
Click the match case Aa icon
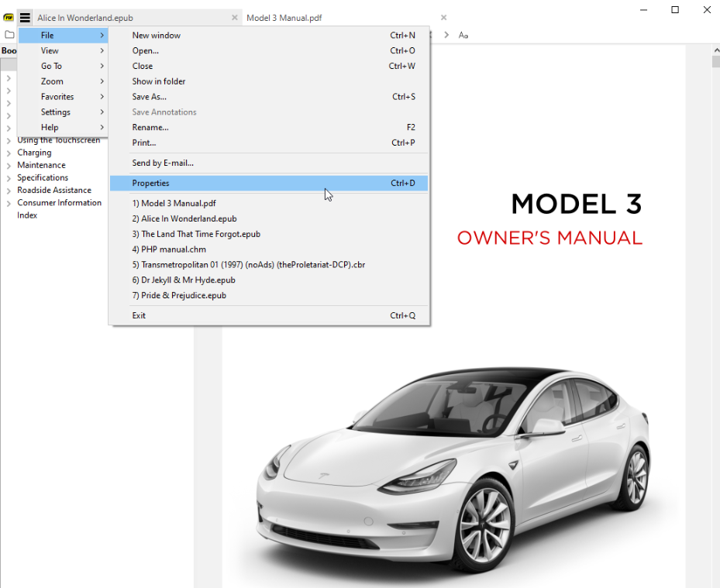(x=463, y=35)
